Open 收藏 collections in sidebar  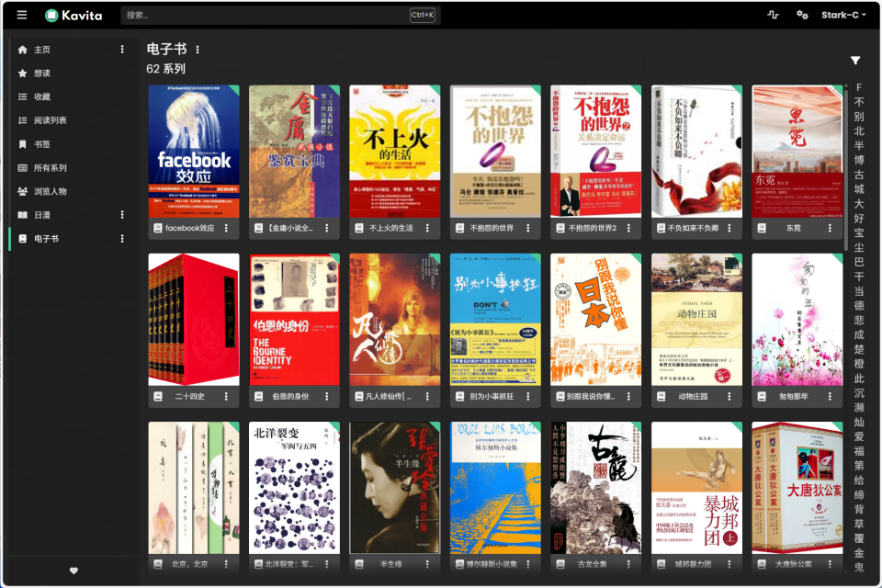click(x=42, y=96)
